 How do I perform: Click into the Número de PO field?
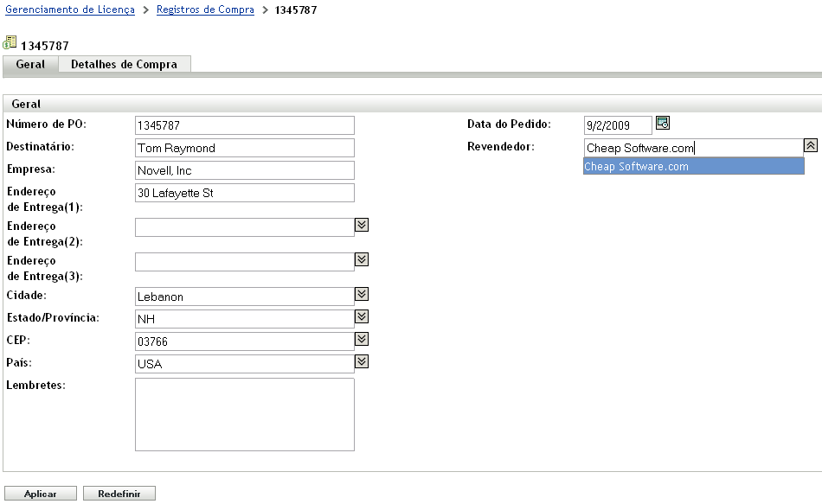tap(245, 125)
